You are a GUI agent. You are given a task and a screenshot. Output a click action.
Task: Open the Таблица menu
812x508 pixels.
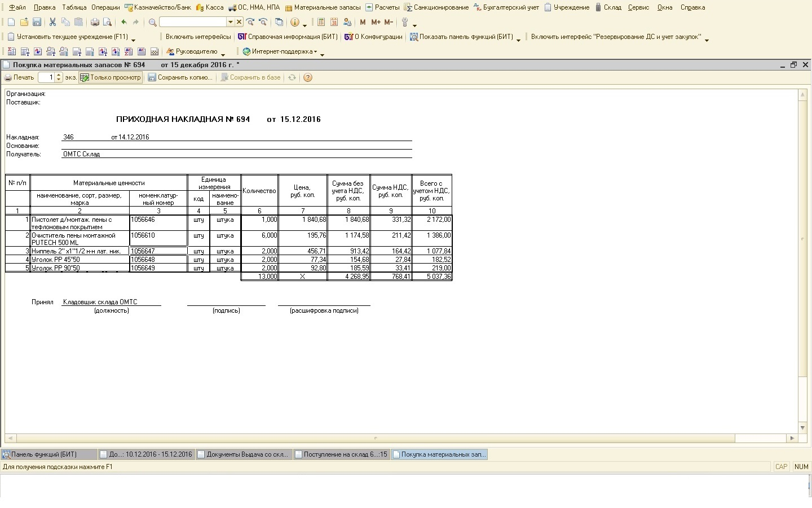pos(74,7)
